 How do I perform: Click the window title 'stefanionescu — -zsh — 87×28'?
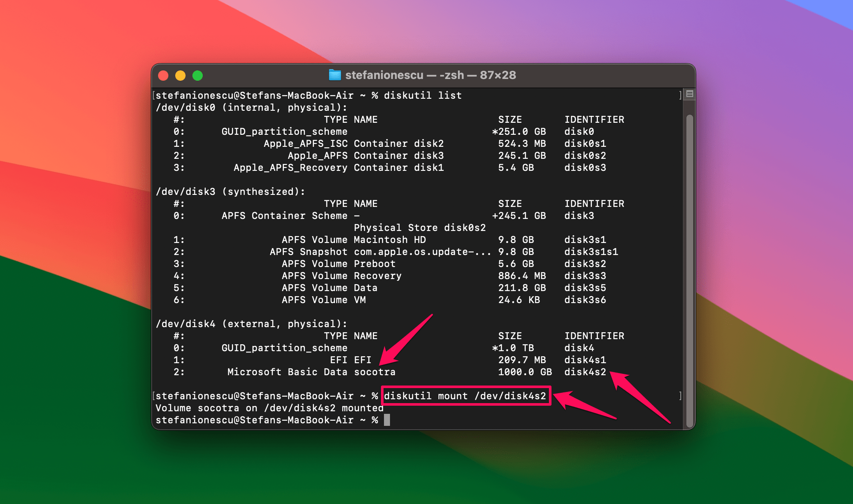430,75
